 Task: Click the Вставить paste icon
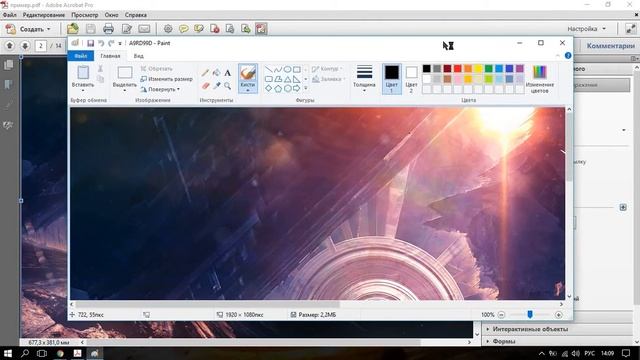coord(83,73)
